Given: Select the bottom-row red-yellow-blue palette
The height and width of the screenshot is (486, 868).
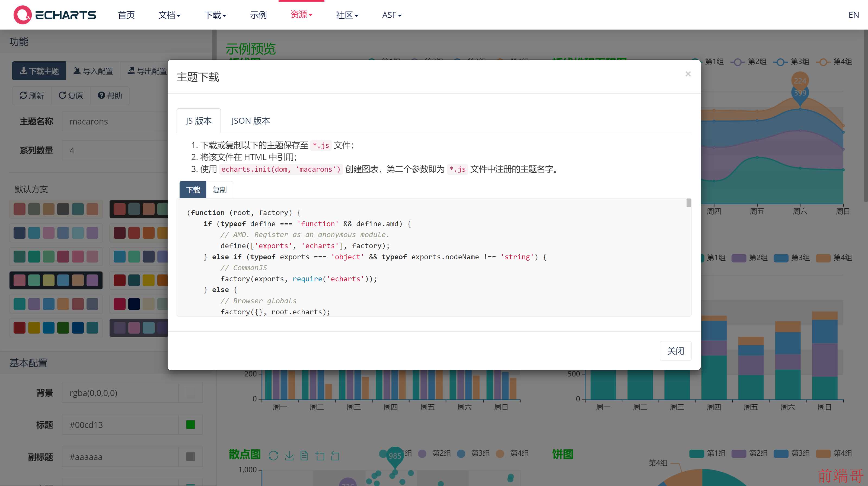Looking at the screenshot, I should [x=56, y=328].
